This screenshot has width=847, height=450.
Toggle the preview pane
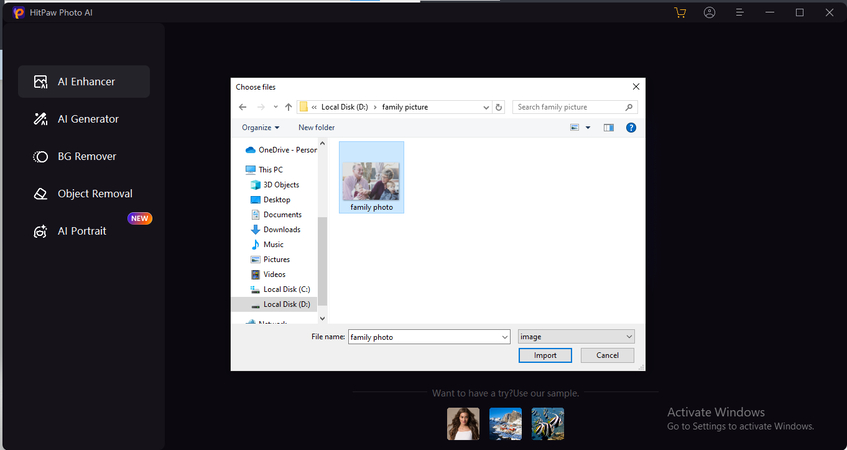point(609,127)
